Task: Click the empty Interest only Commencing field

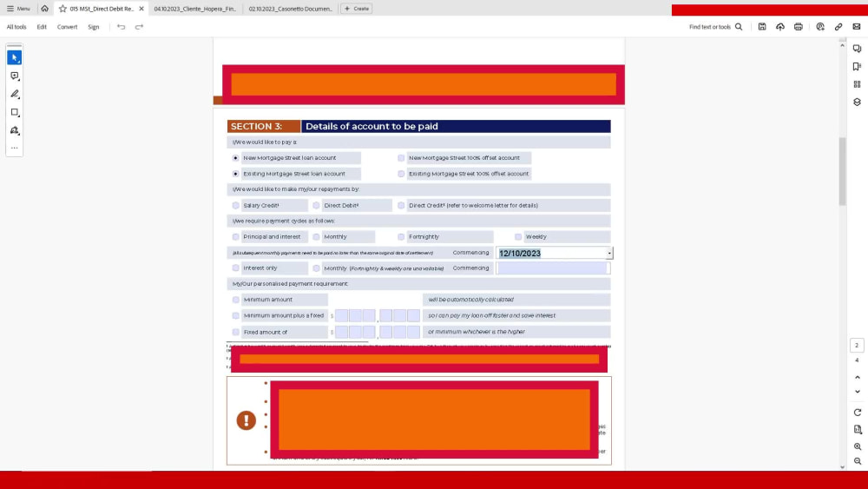Action: coord(553,268)
